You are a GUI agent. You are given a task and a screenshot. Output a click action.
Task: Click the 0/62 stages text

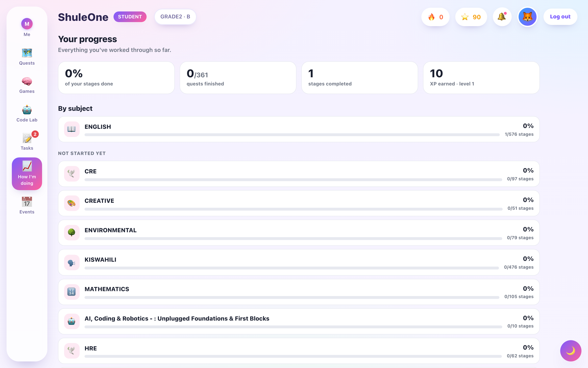(520, 356)
